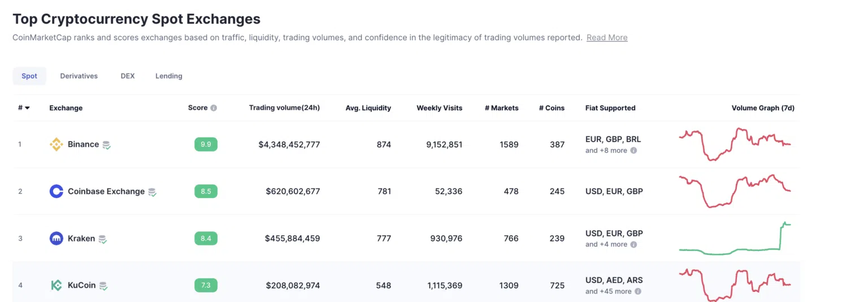This screenshot has height=302, width=868.
Task: Click Binance's green 9.9 score badge
Action: (x=206, y=144)
